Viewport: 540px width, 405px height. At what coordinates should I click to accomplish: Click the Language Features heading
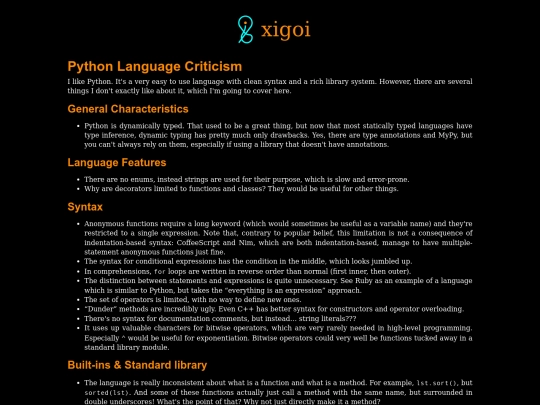click(117, 162)
